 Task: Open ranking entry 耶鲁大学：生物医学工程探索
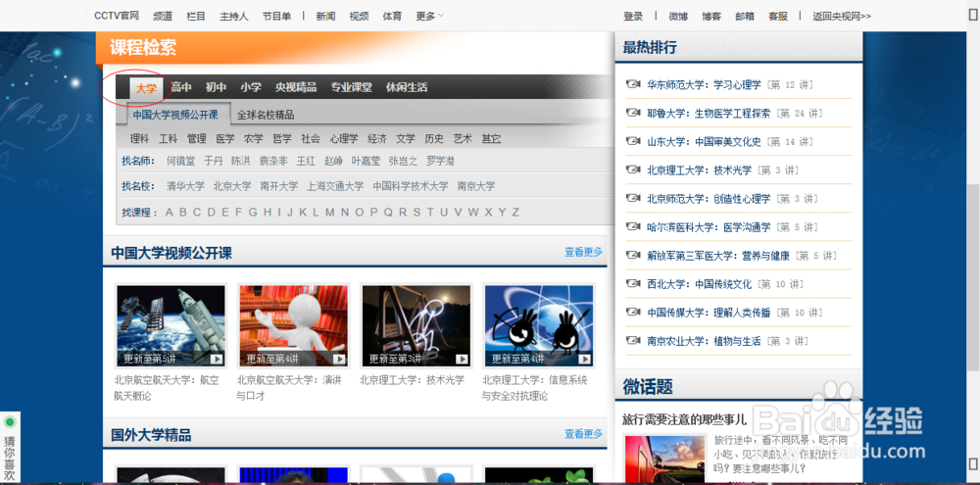click(709, 113)
